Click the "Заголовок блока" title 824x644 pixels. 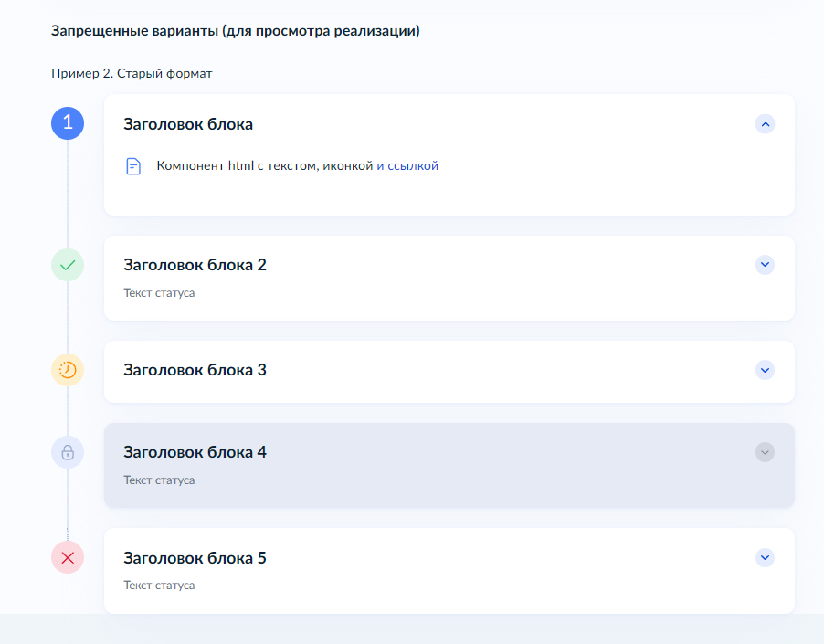pos(188,124)
